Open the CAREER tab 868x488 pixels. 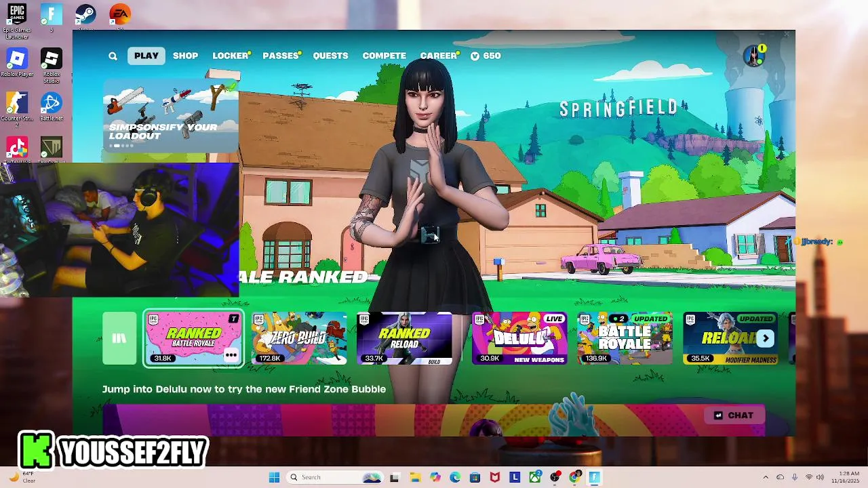point(439,56)
